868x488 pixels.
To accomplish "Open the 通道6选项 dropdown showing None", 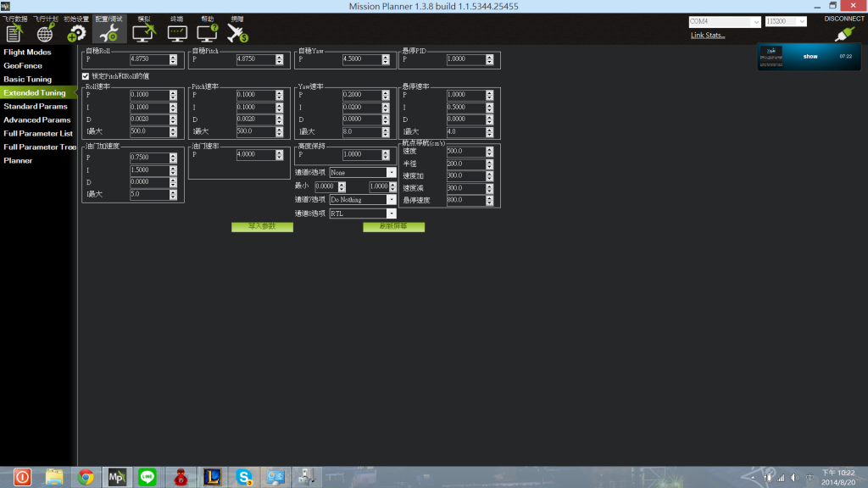I will point(363,173).
